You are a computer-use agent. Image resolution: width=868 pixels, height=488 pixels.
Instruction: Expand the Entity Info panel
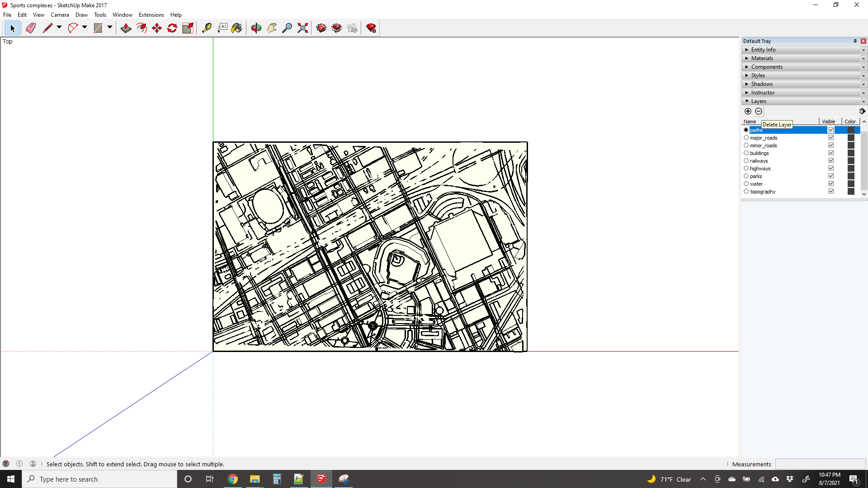801,50
